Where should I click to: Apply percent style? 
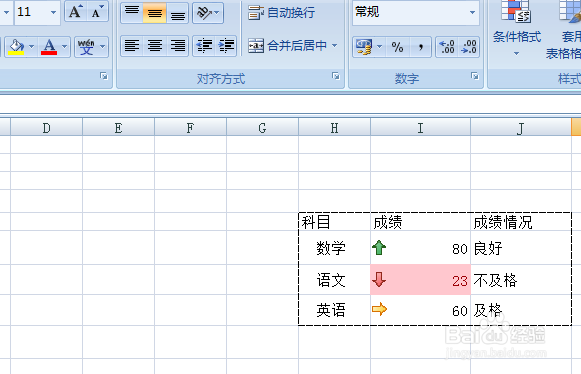pos(397,47)
